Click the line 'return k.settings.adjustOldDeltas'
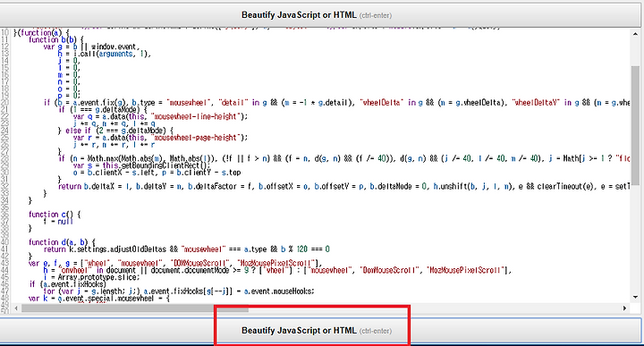Screen dimensions: 644x346 pos(187,249)
